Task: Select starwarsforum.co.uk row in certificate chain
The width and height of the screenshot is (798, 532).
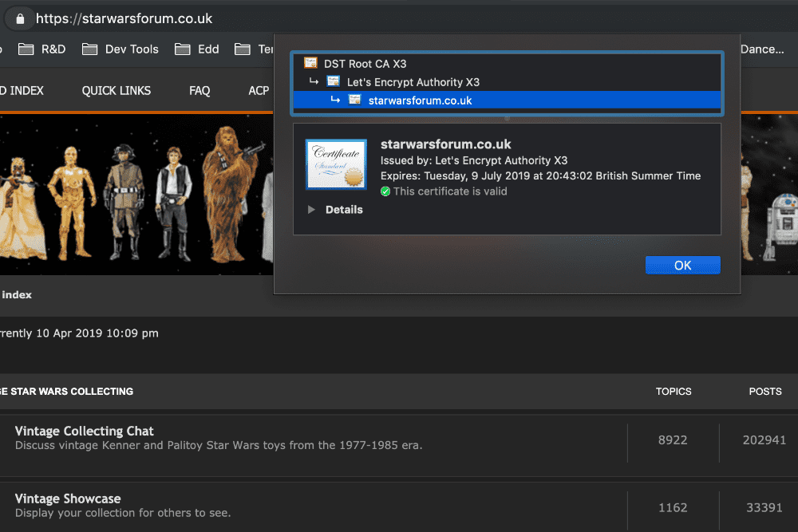Action: click(x=507, y=100)
